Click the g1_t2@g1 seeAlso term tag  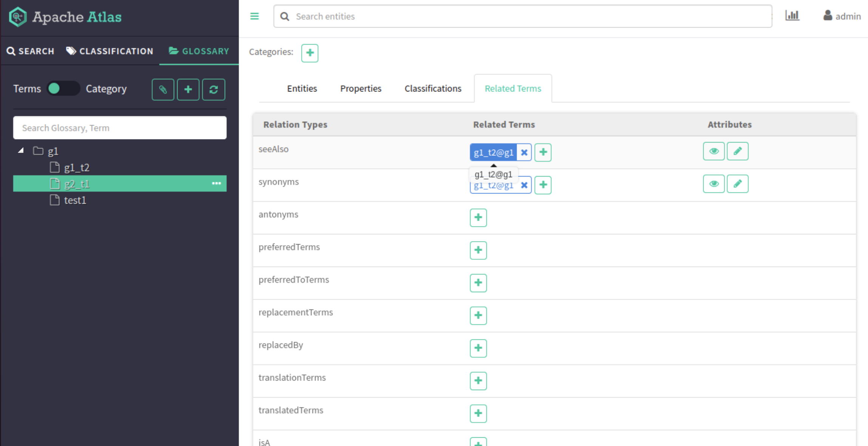pos(493,152)
